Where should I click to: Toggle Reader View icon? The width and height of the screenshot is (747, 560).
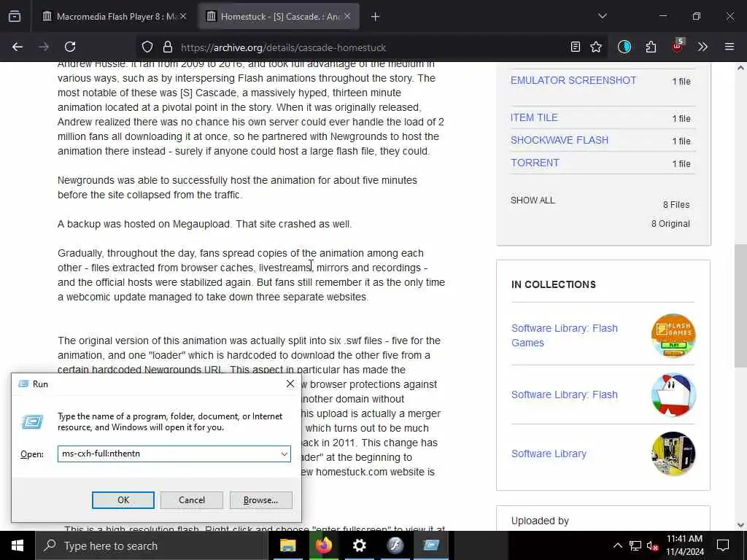click(576, 47)
